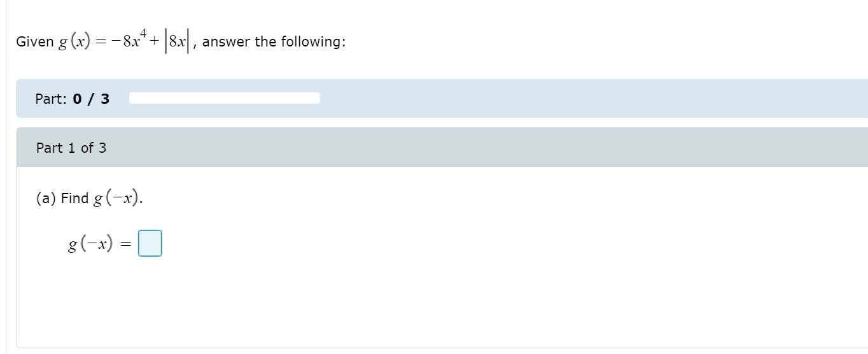Click the word "Given" in the prompt
The width and height of the screenshot is (868, 354).
35,42
